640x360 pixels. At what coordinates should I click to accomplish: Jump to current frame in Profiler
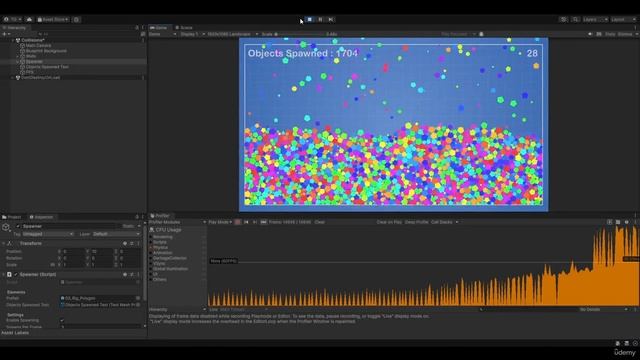[x=264, y=222]
